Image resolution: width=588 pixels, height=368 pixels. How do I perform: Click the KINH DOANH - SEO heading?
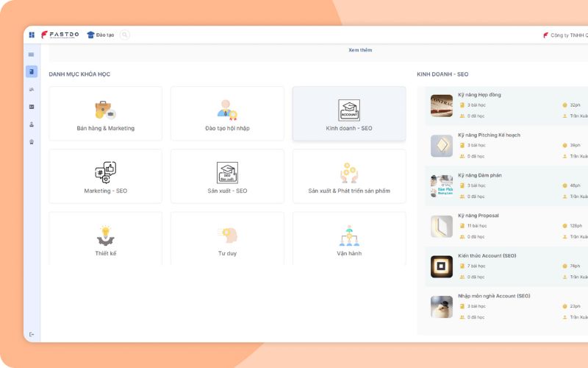tap(442, 74)
